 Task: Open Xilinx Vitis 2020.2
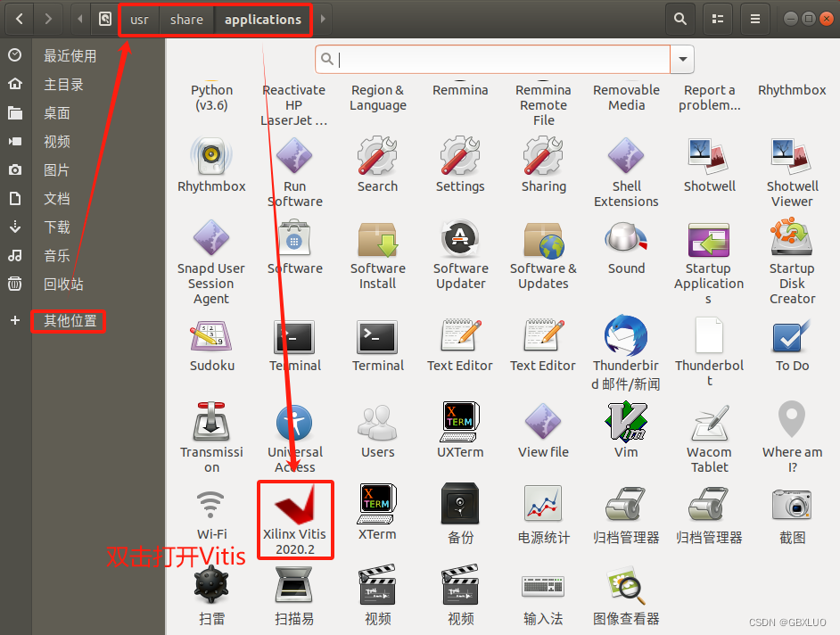coord(294,520)
